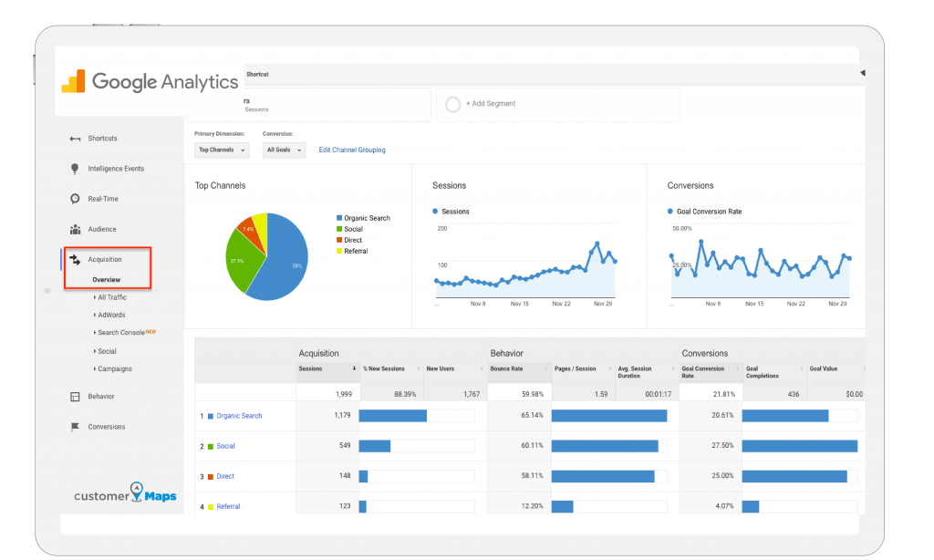The width and height of the screenshot is (934, 560).
Task: Click the Intelligence Events lightbulb icon
Action: click(75, 170)
